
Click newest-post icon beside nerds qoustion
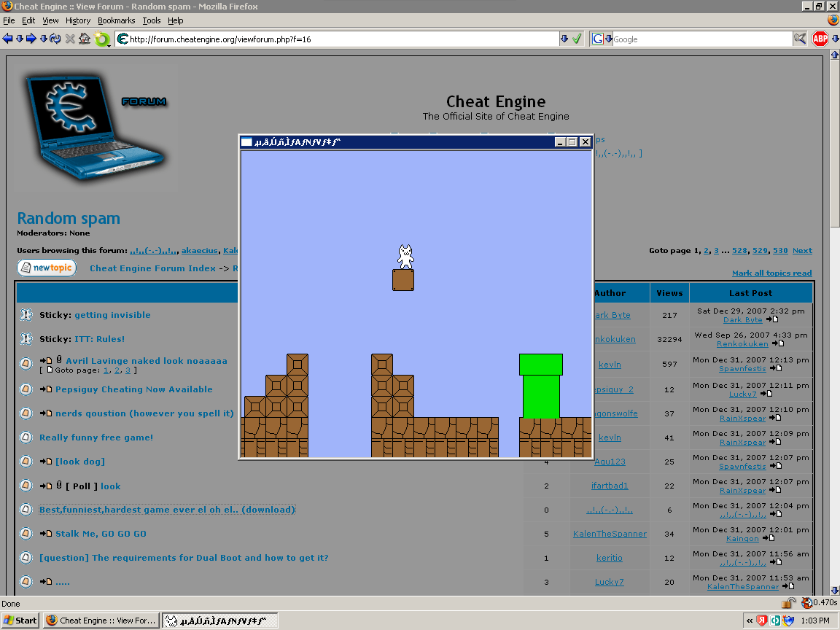tap(45, 413)
